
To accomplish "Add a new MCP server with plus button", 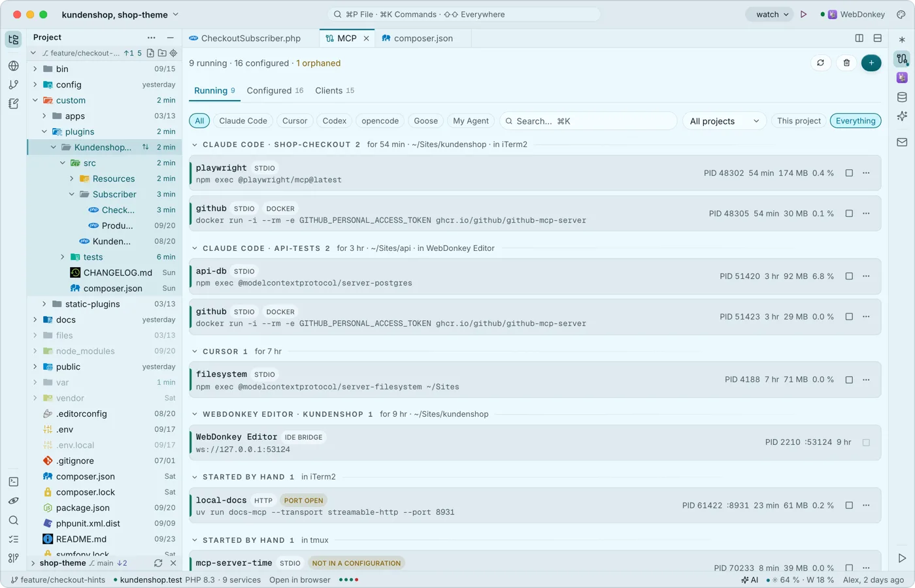I will (x=871, y=63).
